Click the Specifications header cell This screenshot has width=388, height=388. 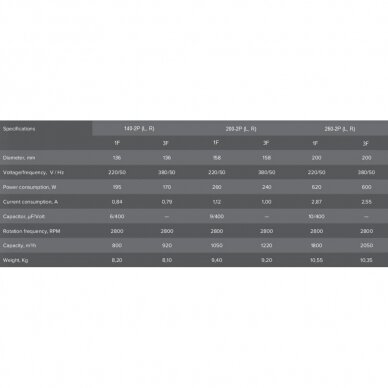pos(19,129)
